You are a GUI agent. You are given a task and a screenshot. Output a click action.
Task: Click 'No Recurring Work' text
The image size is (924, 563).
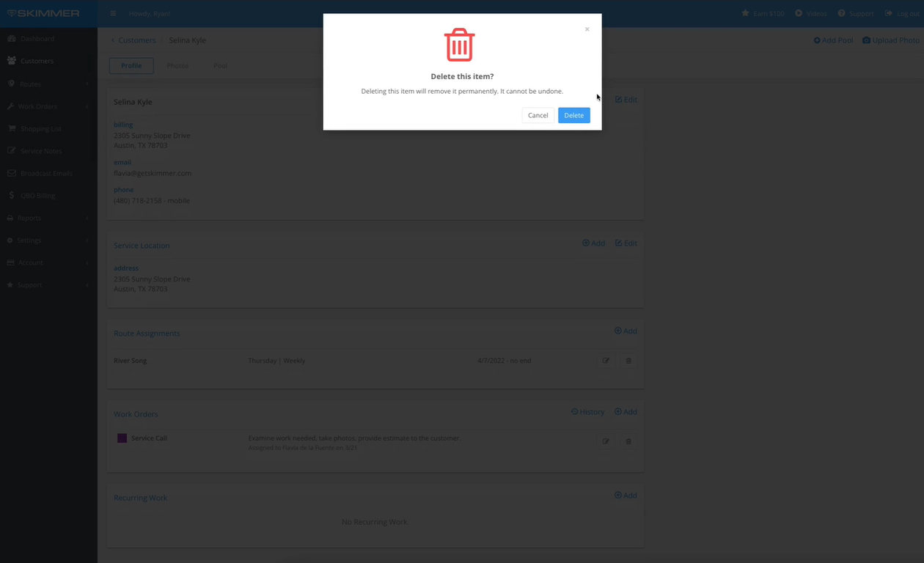point(375,522)
